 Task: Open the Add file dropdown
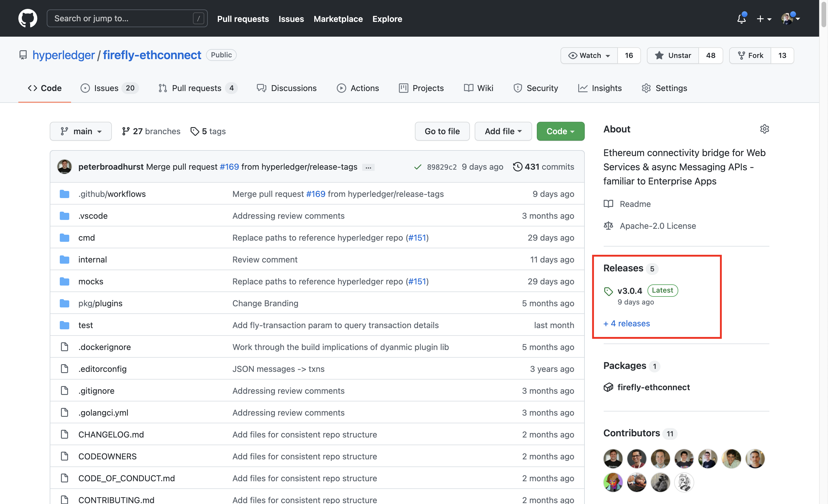tap(503, 131)
